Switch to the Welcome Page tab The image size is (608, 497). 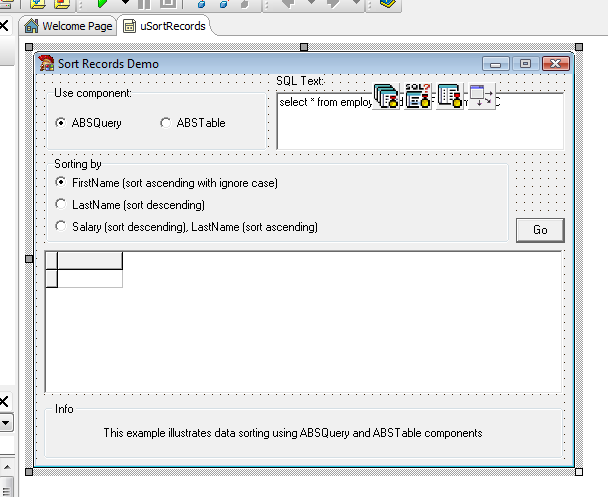tap(76, 26)
